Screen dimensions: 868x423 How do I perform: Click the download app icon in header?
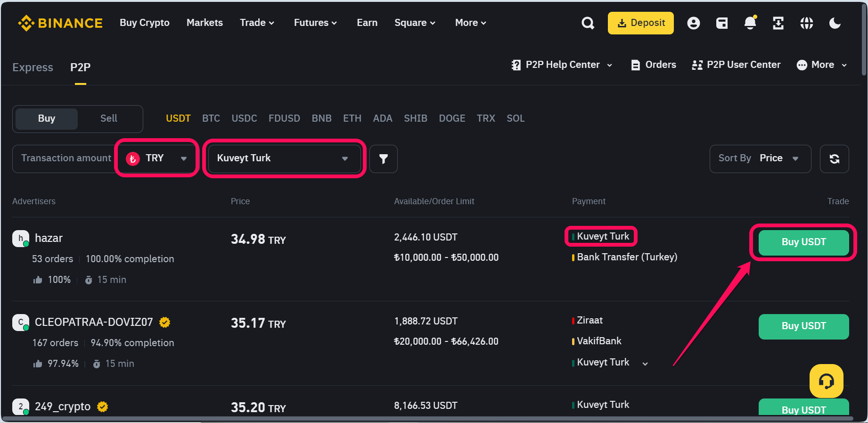click(778, 23)
